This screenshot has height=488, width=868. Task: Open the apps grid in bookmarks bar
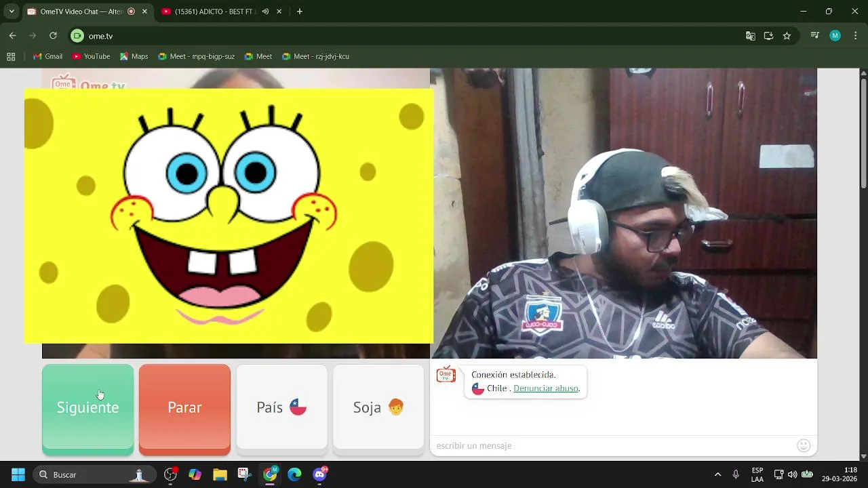[x=11, y=56]
